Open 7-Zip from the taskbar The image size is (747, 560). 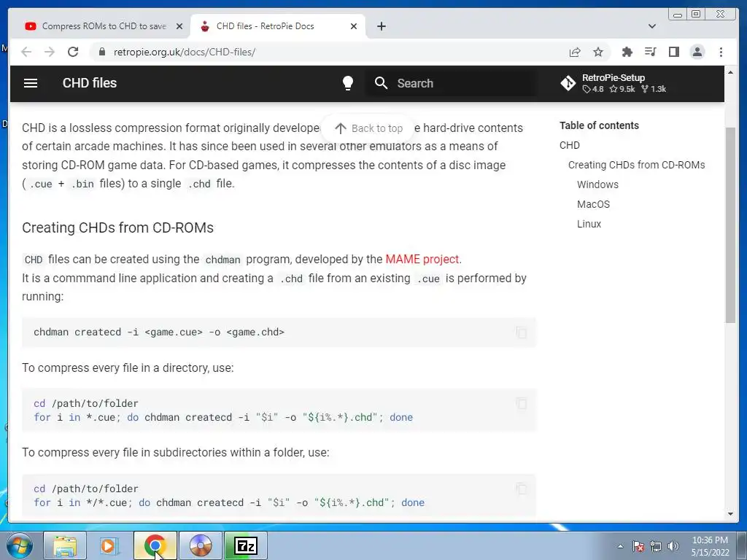point(246,545)
